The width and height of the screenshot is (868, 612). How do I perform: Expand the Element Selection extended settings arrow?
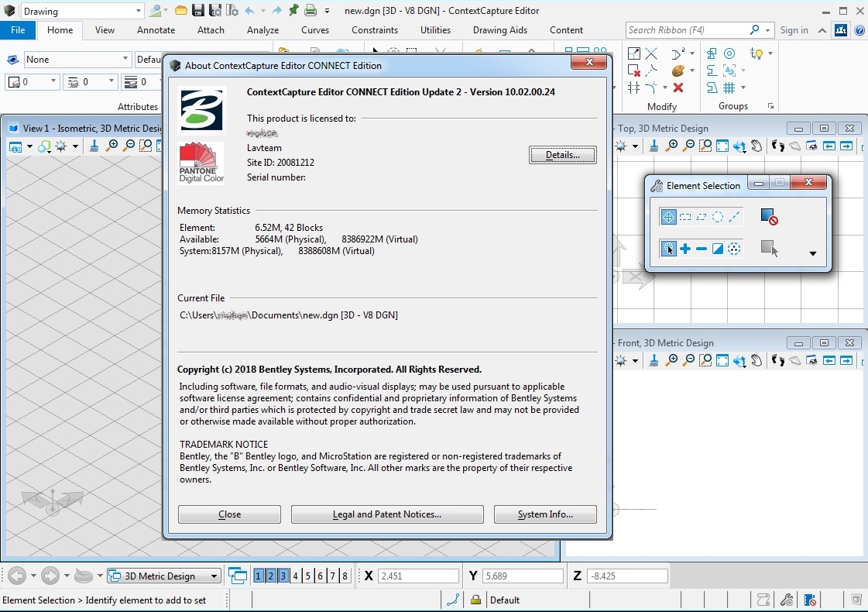click(813, 253)
